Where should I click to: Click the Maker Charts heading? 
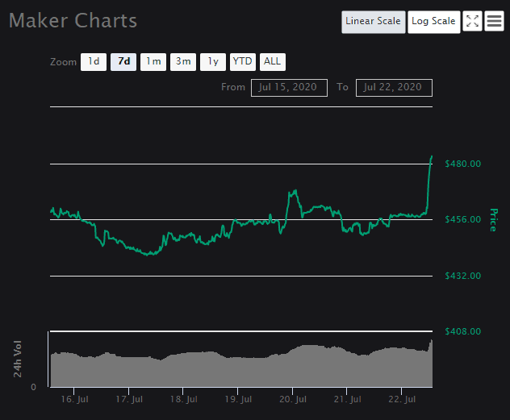pyautogui.click(x=73, y=20)
